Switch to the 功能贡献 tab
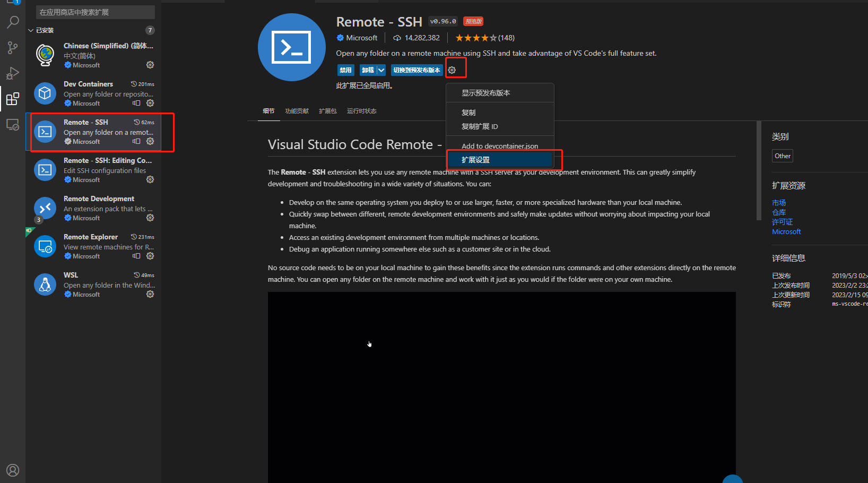 click(x=297, y=111)
